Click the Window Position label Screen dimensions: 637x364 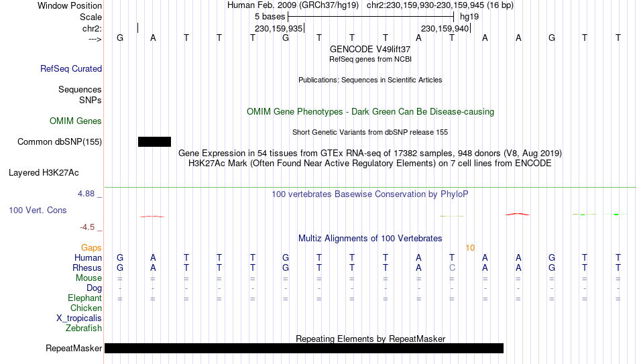(x=70, y=5)
